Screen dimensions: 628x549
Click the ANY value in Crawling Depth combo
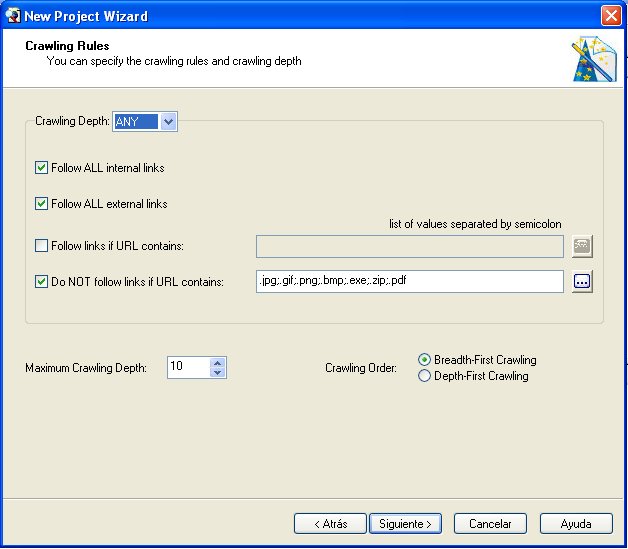[136, 121]
